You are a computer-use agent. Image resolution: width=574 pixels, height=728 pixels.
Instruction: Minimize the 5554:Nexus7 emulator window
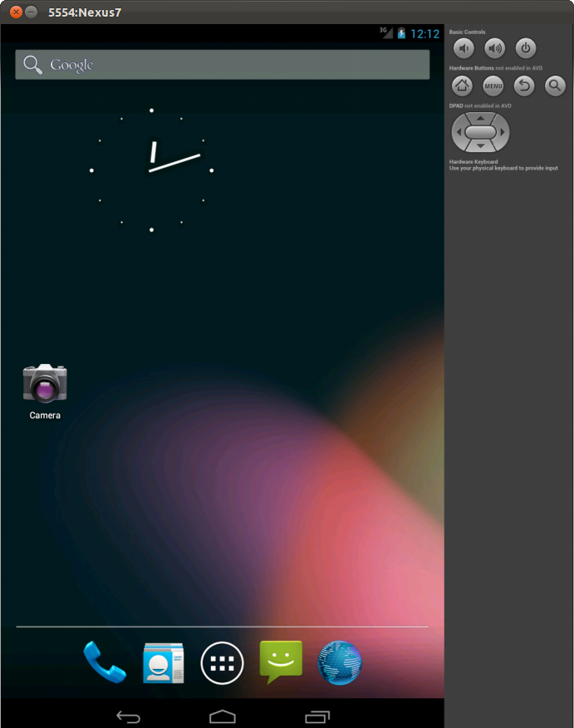[31, 12]
